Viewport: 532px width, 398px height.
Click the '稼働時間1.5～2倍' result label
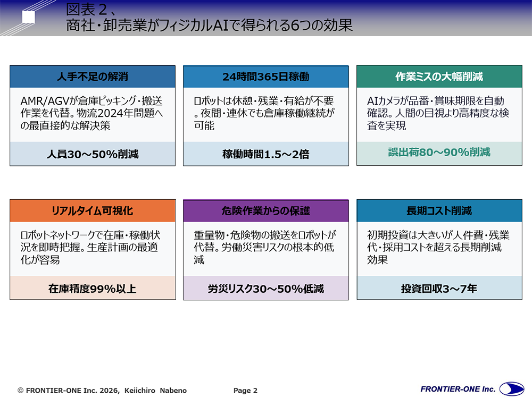click(x=266, y=154)
